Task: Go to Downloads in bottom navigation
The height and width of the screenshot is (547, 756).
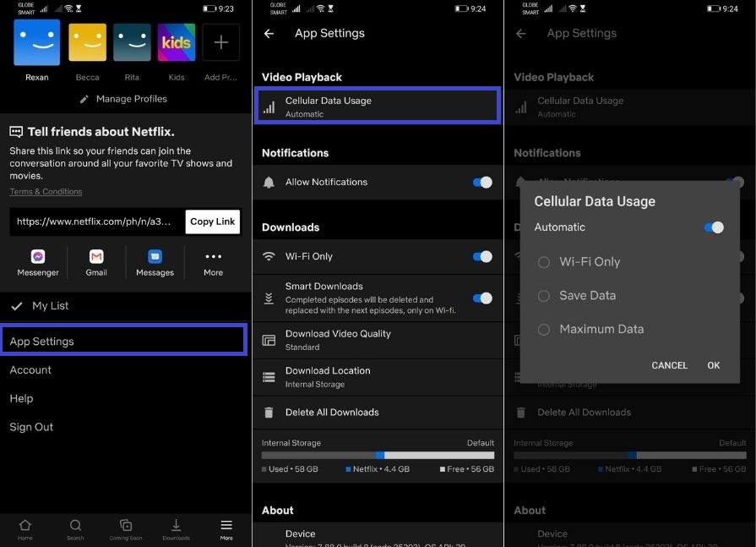Action: click(x=176, y=526)
